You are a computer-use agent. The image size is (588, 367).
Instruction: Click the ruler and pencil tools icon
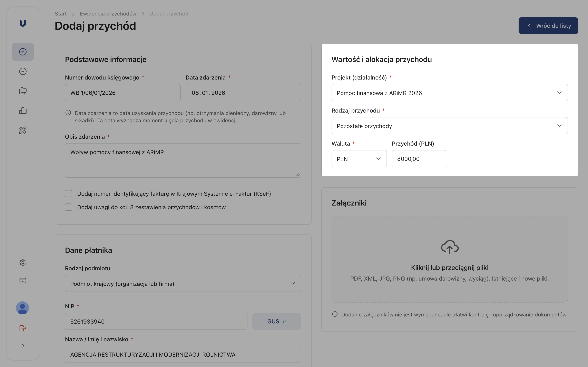click(x=23, y=130)
